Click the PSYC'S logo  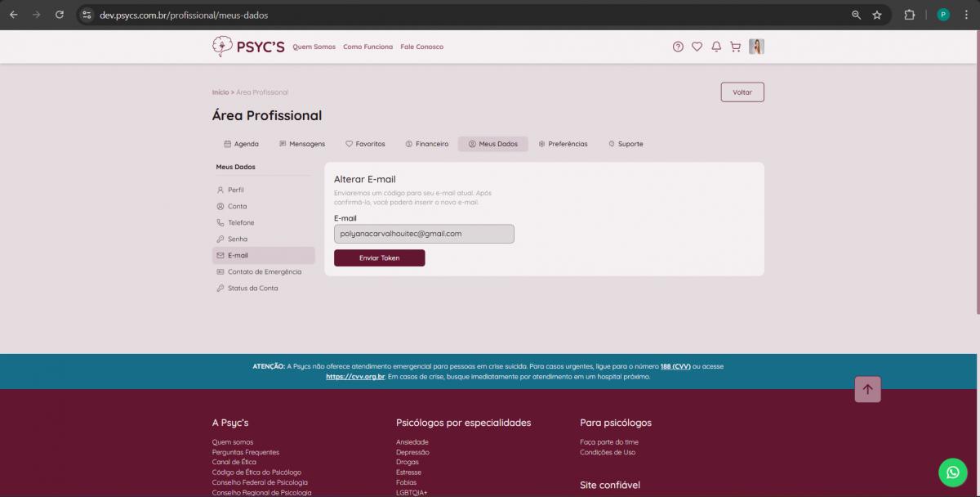coord(248,47)
